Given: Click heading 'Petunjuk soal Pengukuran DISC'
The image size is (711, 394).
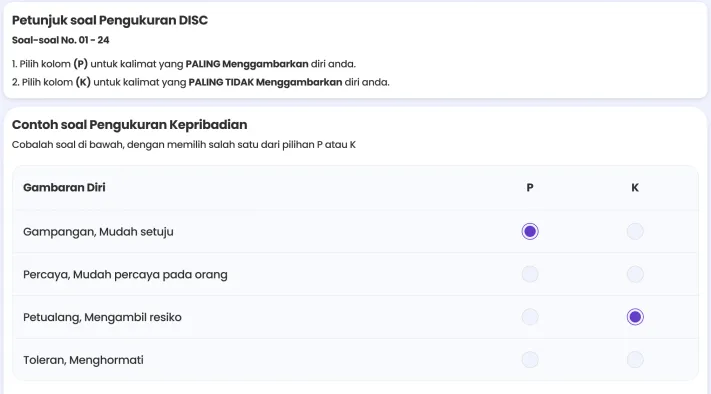Looking at the screenshot, I should pyautogui.click(x=110, y=20).
